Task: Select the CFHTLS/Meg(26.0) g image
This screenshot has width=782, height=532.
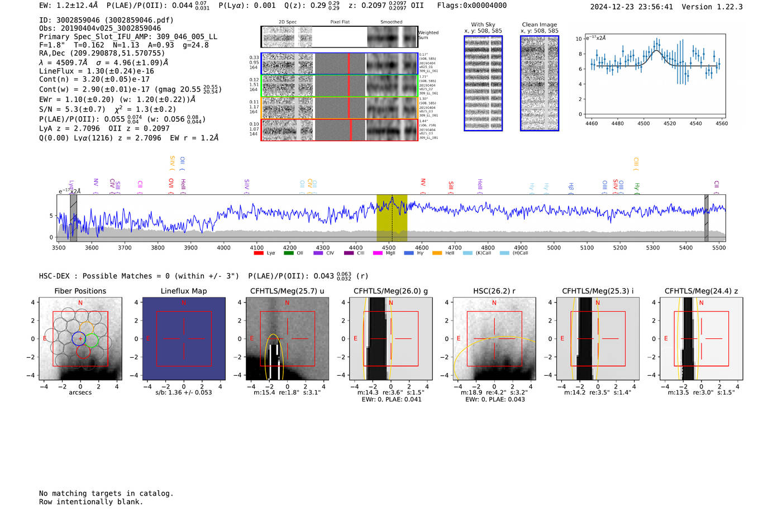Action: pyautogui.click(x=391, y=339)
